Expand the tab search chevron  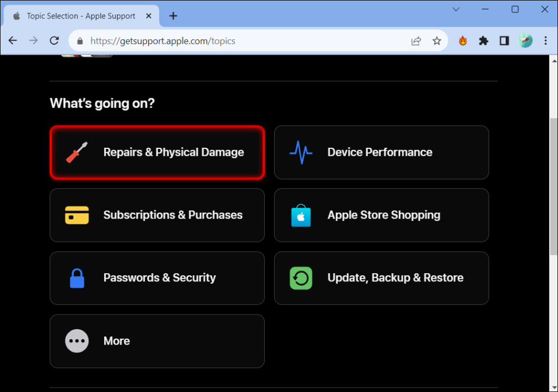[456, 10]
